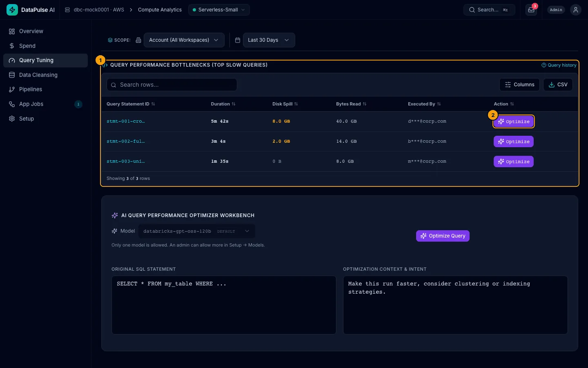
Task: Click the Original SQL Statement text area
Action: tap(224, 305)
